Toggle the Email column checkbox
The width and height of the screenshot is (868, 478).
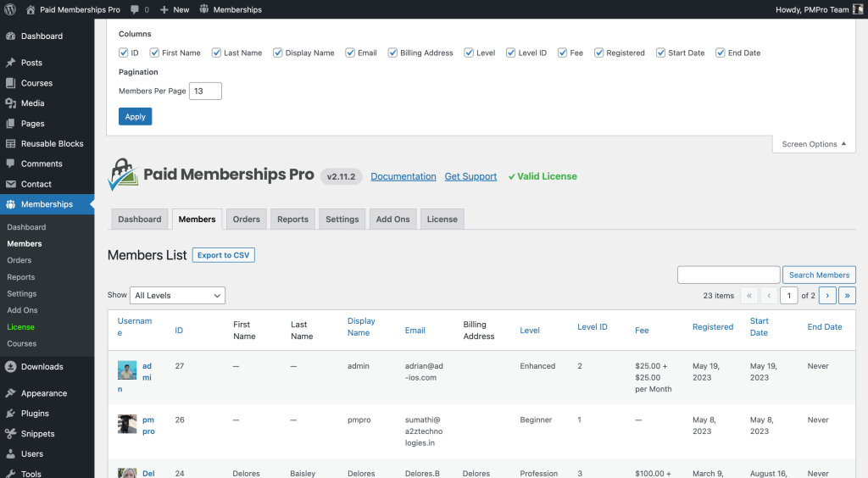pos(350,53)
